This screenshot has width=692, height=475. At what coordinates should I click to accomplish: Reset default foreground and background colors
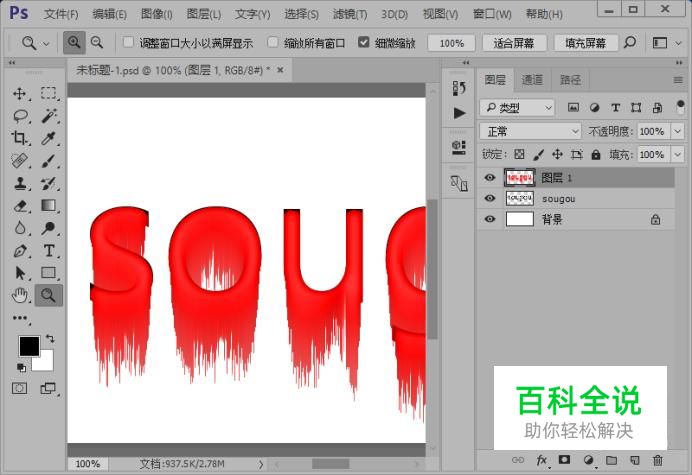click(x=21, y=368)
